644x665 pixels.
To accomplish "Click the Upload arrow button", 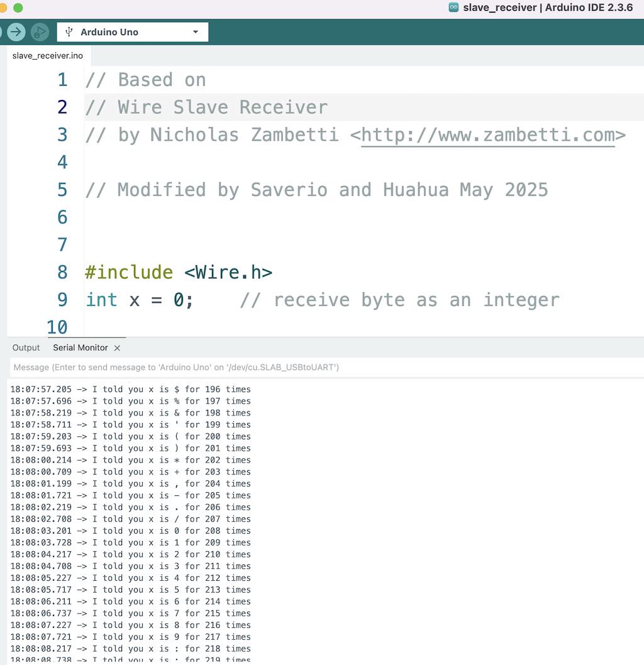I will [16, 32].
